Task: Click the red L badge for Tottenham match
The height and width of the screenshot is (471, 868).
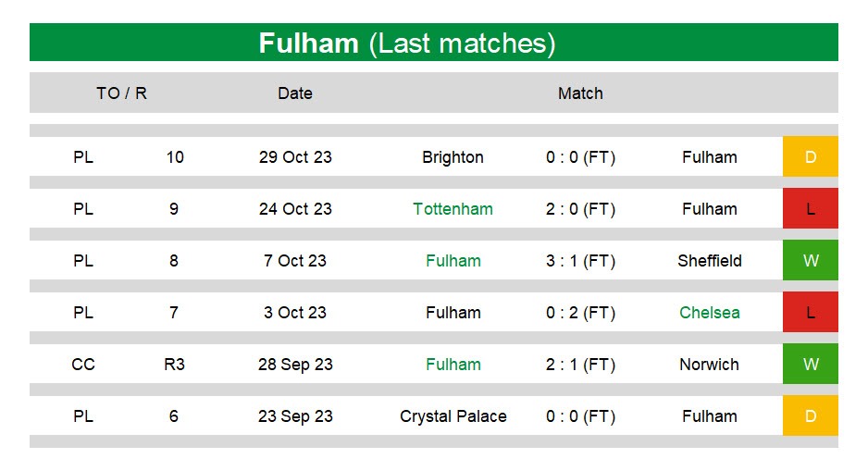Action: point(810,208)
